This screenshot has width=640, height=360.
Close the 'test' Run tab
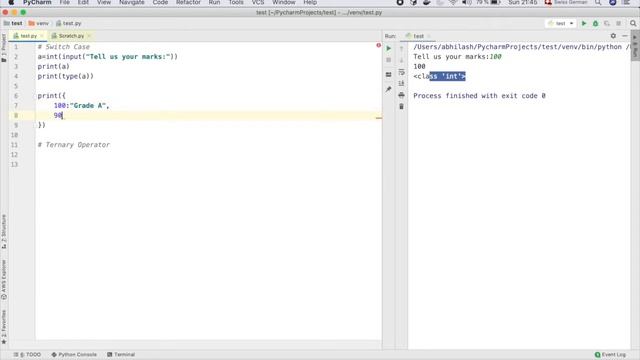pyautogui.click(x=429, y=36)
